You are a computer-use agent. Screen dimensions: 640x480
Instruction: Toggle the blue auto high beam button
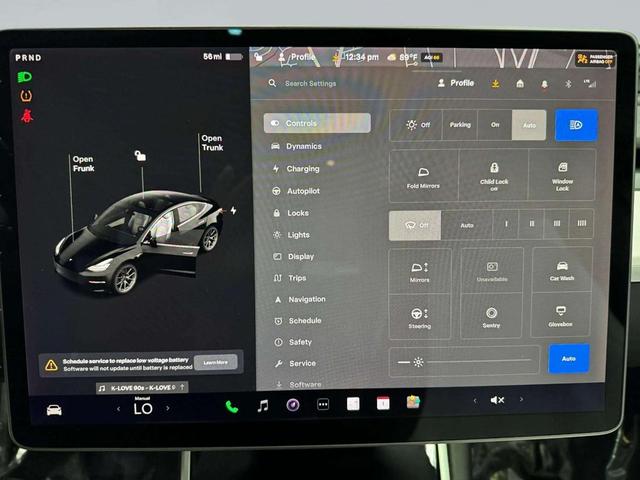pos(576,125)
